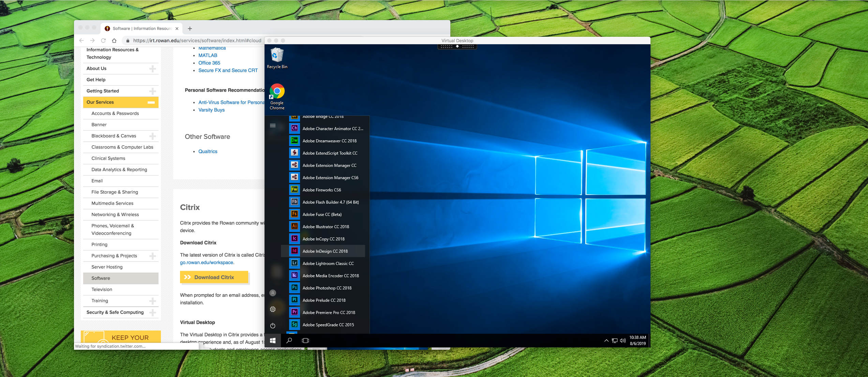This screenshot has width=868, height=377.
Task: Open the Qualtrics link
Action: pyautogui.click(x=208, y=152)
